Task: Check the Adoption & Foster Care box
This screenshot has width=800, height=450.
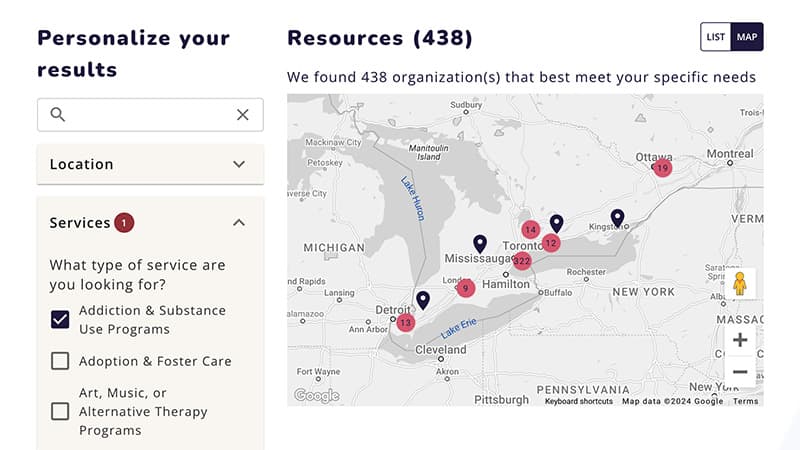Action: pos(60,361)
